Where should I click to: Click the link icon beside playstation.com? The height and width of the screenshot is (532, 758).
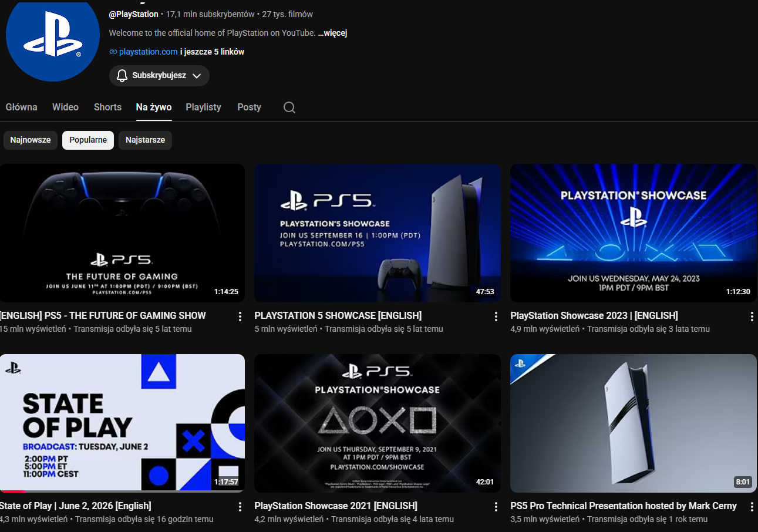click(x=113, y=52)
